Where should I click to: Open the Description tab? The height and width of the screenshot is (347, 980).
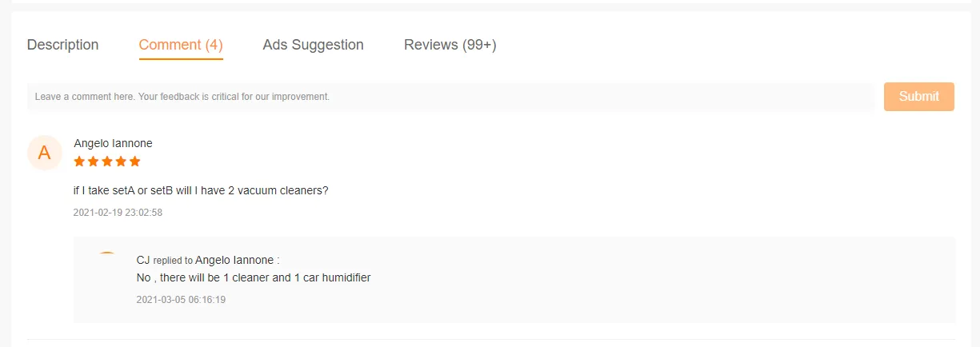(x=62, y=45)
